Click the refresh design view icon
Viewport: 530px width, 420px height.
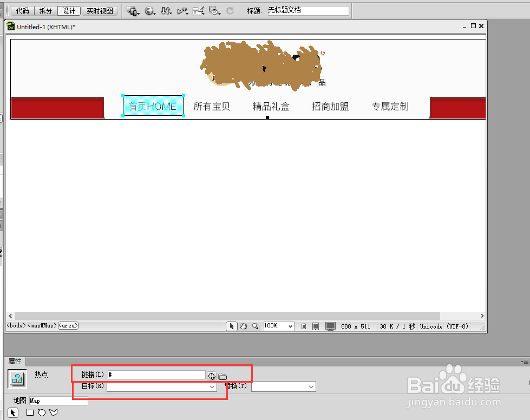coord(230,11)
